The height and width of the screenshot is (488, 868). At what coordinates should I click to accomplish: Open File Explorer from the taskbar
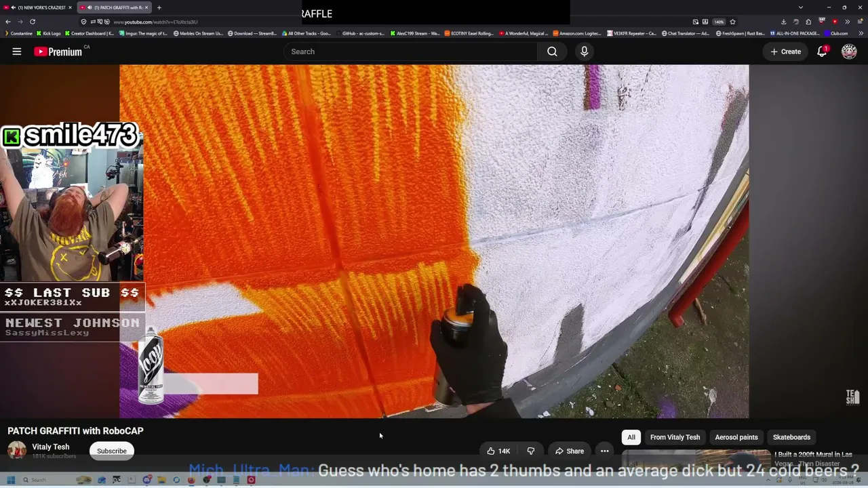click(x=161, y=480)
